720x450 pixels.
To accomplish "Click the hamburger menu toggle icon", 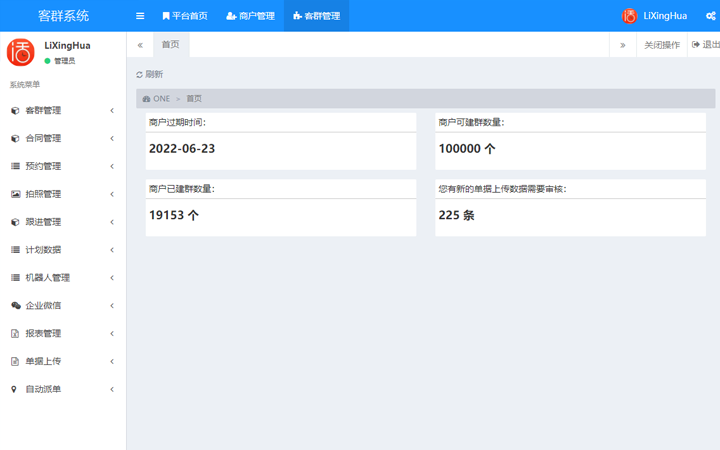I will coord(140,16).
